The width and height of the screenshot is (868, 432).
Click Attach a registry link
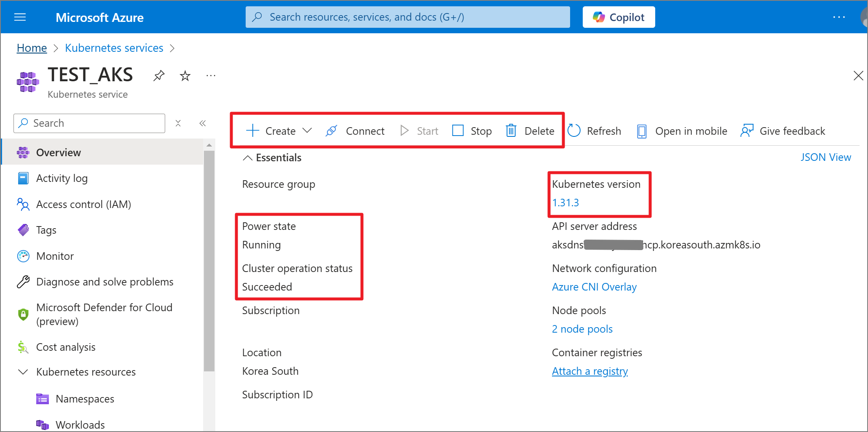(590, 371)
